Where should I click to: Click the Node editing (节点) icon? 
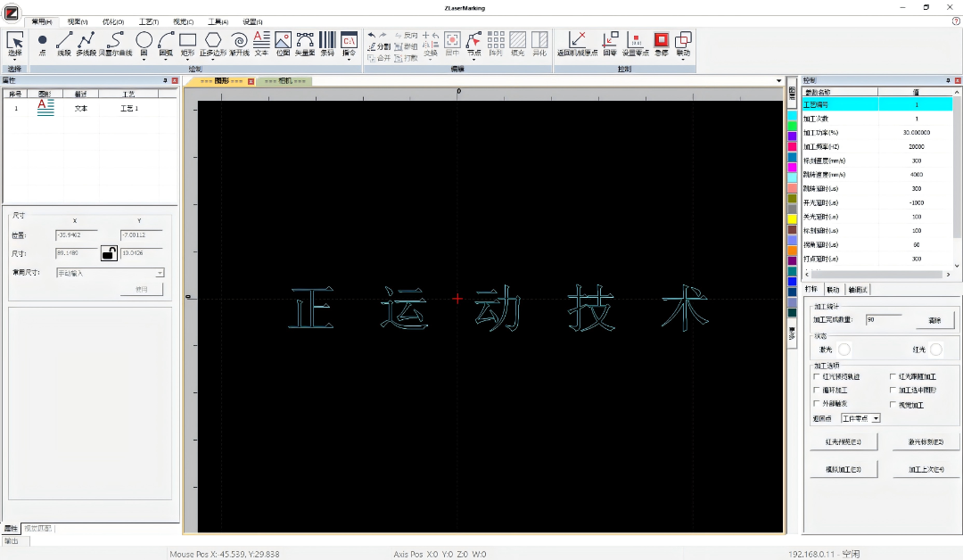[475, 39]
